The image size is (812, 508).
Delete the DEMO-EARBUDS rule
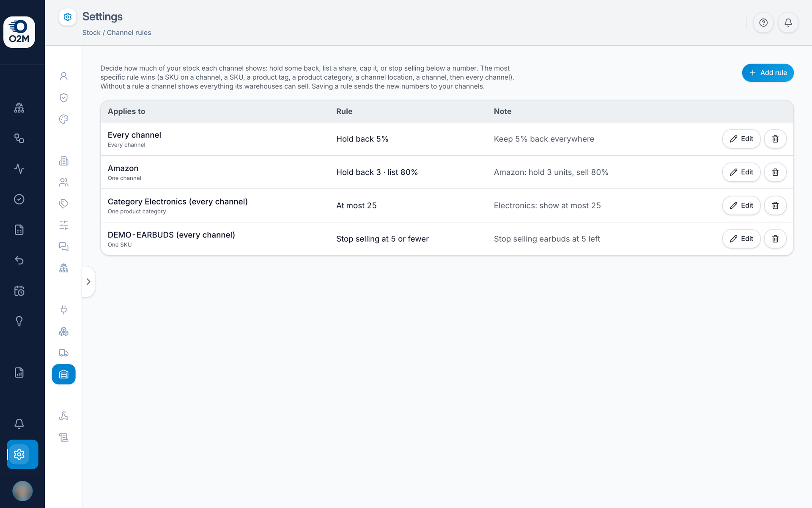click(x=775, y=239)
